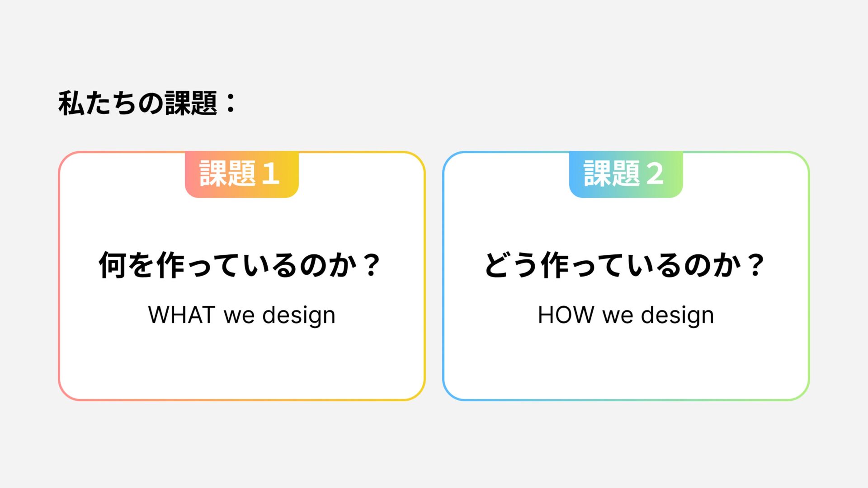This screenshot has width=868, height=488.
Task: Click the 課題 kanji in slide title
Action: pyautogui.click(x=191, y=103)
